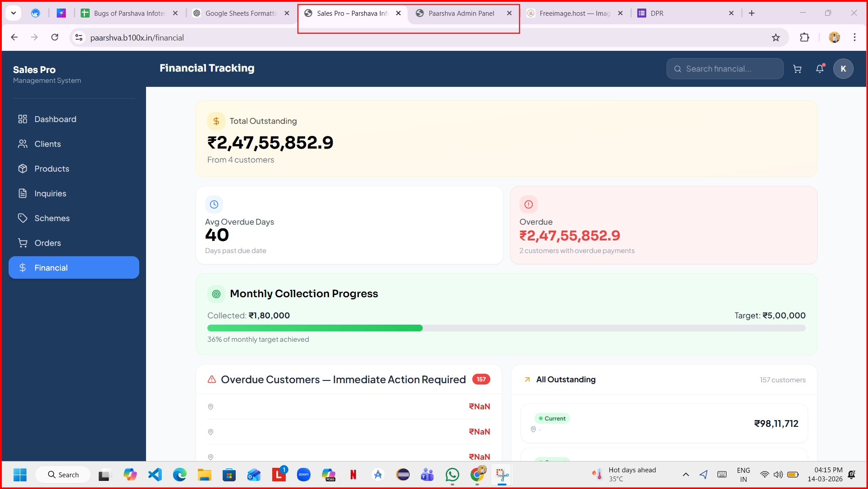This screenshot has height=489, width=868.
Task: Bookmark this page with the star icon
Action: coord(776,37)
